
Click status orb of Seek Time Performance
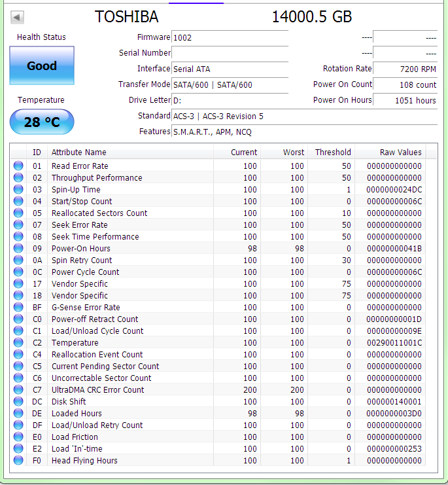(18, 236)
